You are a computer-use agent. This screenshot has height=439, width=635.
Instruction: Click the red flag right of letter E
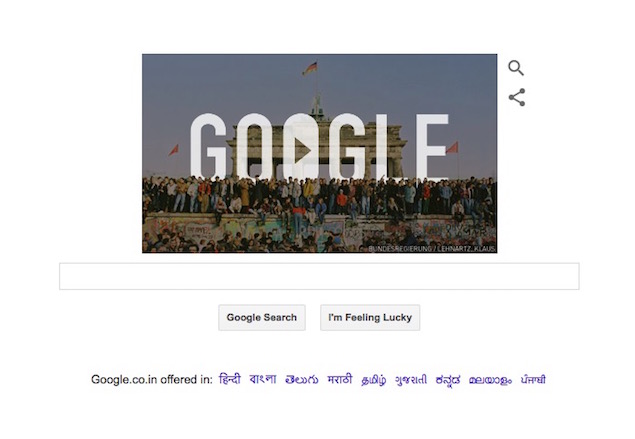pos(452,147)
